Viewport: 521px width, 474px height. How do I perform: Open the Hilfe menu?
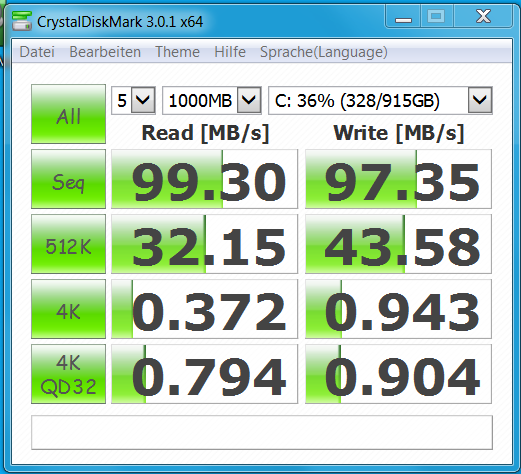[230, 52]
